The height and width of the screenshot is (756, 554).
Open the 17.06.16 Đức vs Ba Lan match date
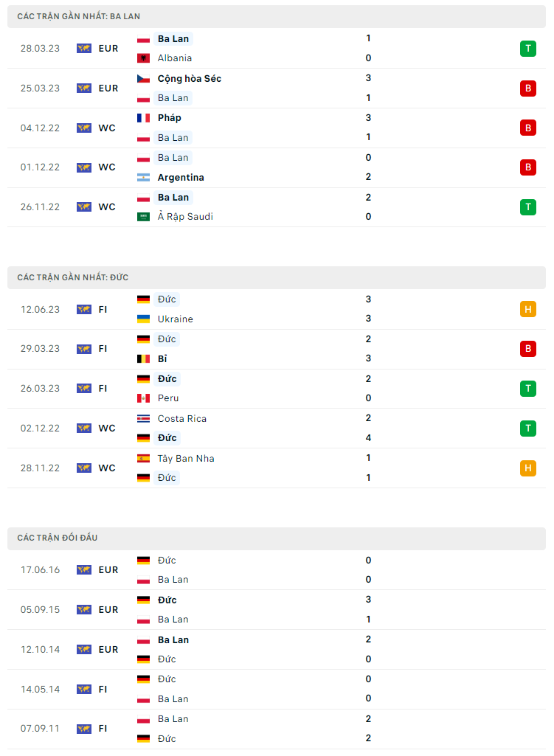pos(40,570)
